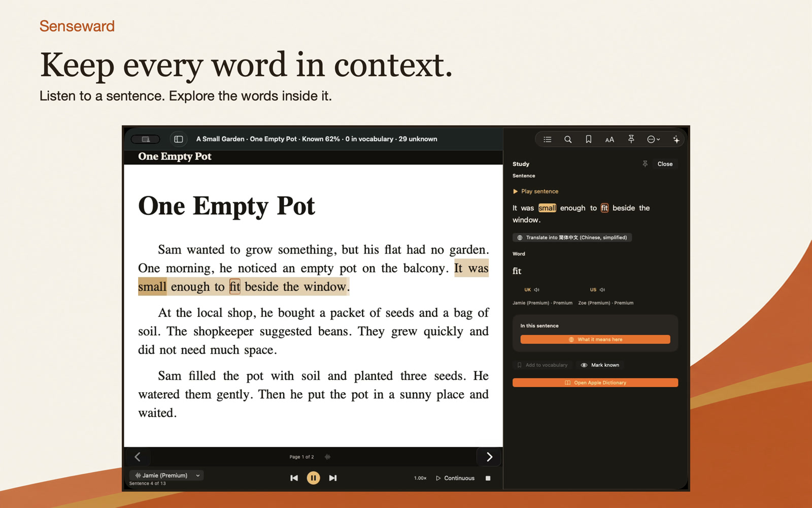
Task: Click the word fit in reading text
Action: coord(234,287)
